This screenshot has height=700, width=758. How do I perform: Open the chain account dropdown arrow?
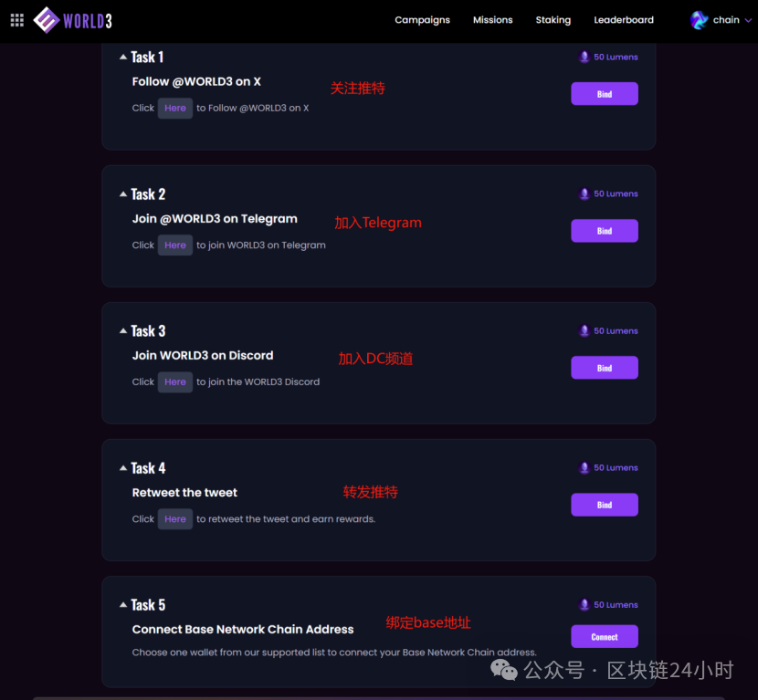click(748, 20)
